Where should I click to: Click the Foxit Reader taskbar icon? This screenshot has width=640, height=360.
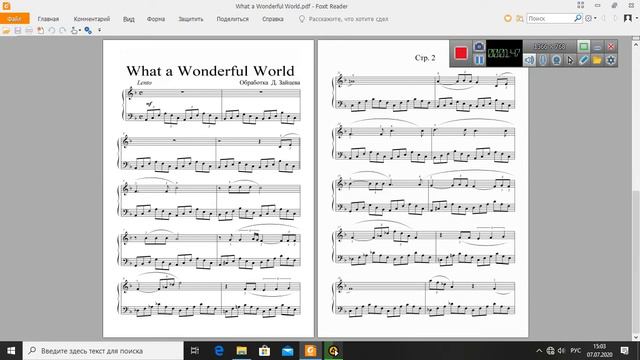(310, 351)
